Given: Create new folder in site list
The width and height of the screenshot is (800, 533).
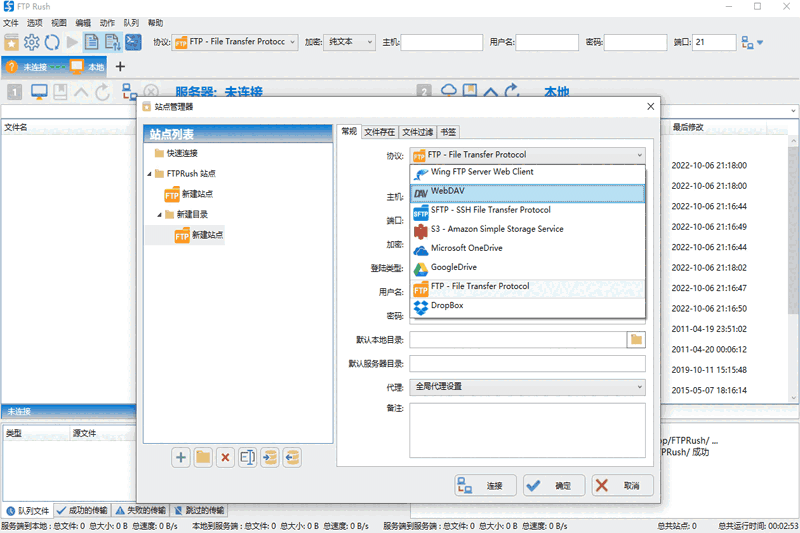Looking at the screenshot, I should click(x=203, y=458).
